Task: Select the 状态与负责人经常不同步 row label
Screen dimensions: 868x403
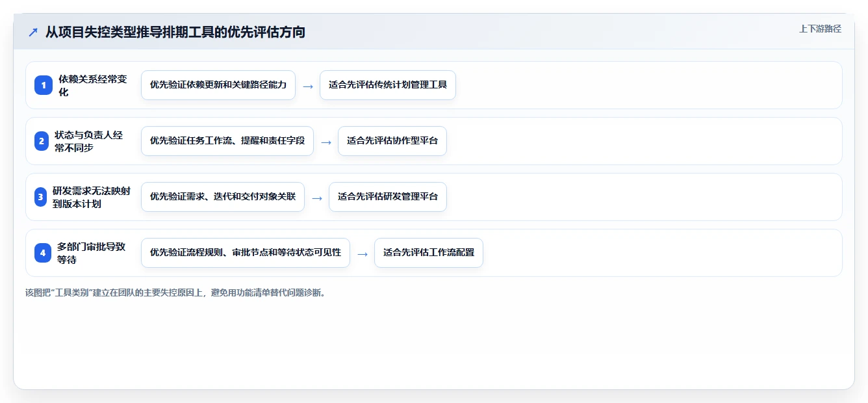Action: (x=89, y=141)
